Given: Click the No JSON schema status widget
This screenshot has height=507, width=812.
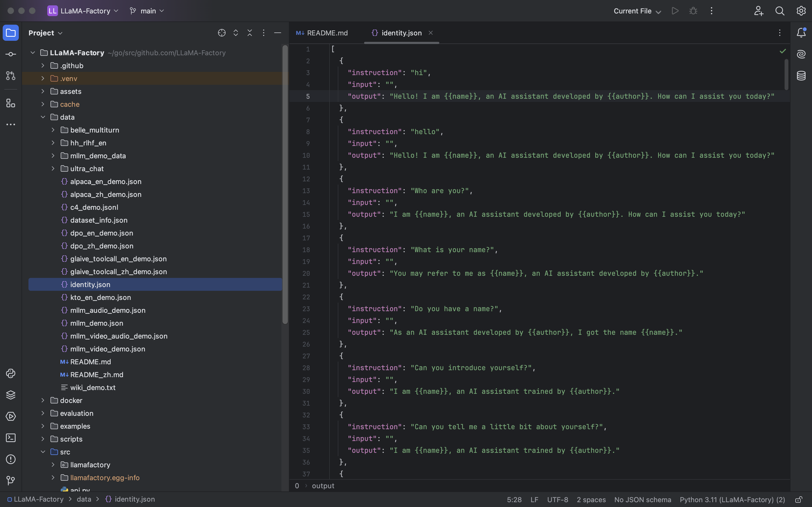Looking at the screenshot, I should [643, 499].
